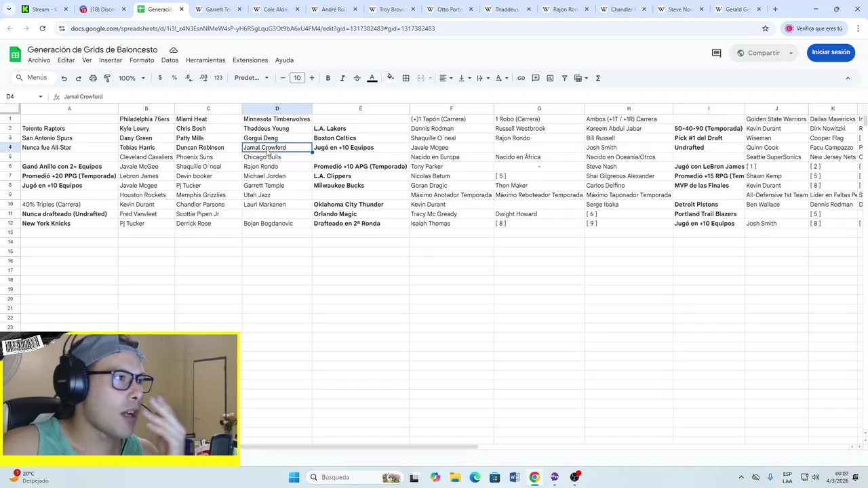The height and width of the screenshot is (488, 868).
Task: Open comment history icon
Action: (x=716, y=53)
